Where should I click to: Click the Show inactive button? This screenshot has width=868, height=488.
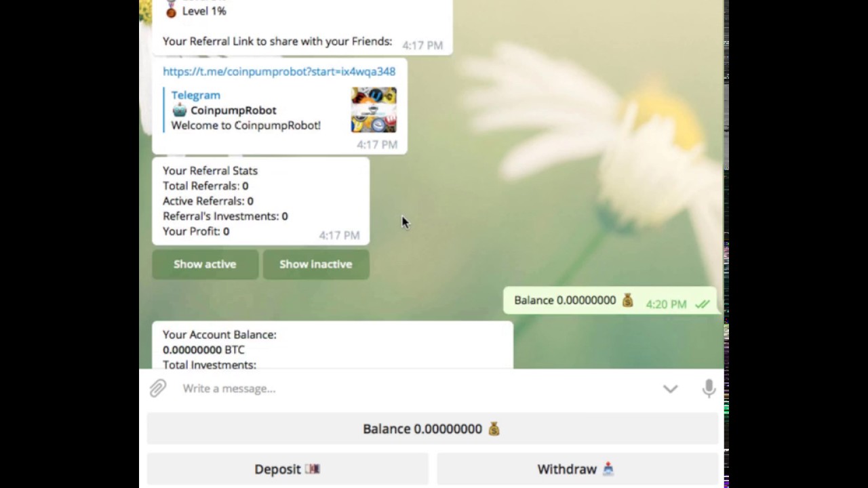click(x=316, y=264)
